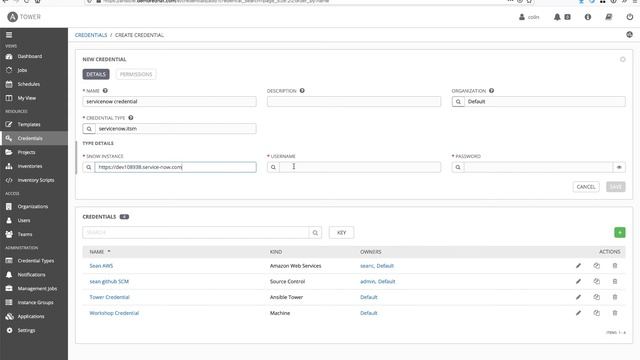
Task: Close the New Credential panel
Action: 622,60
